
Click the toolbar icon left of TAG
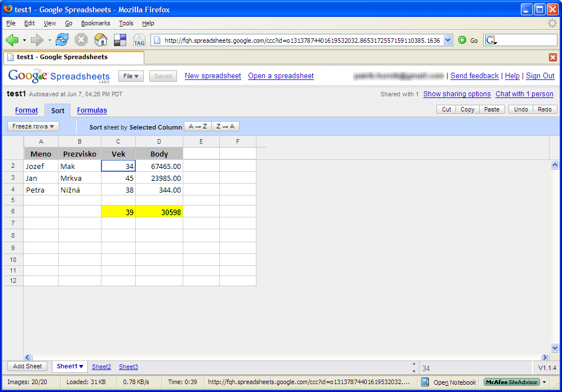tap(120, 40)
